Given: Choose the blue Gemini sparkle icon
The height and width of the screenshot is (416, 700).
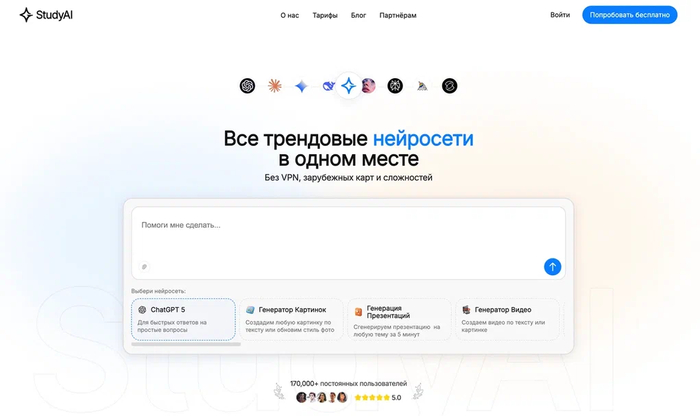Looking at the screenshot, I should point(301,86).
